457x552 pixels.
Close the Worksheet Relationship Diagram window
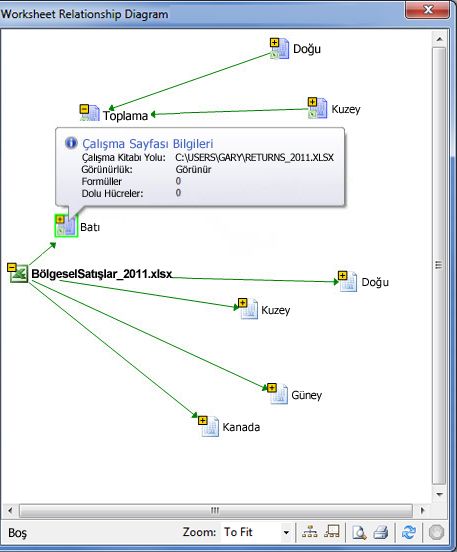pos(427,10)
